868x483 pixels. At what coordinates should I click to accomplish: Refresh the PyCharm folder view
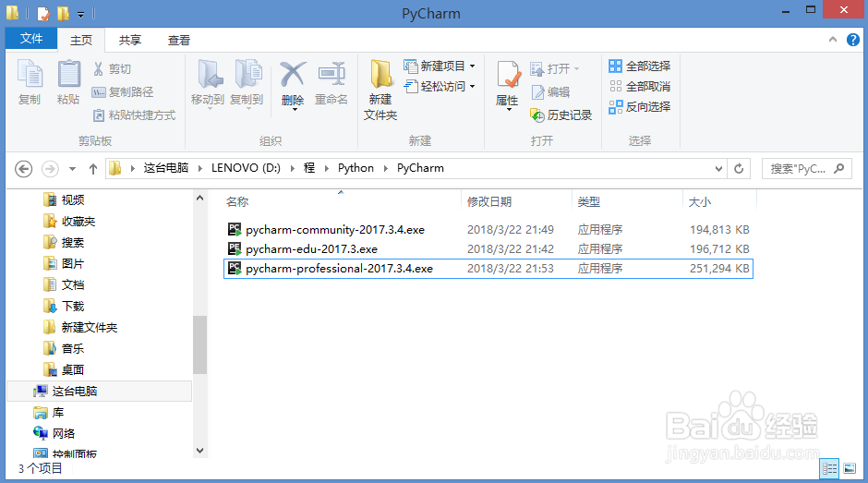(x=739, y=168)
